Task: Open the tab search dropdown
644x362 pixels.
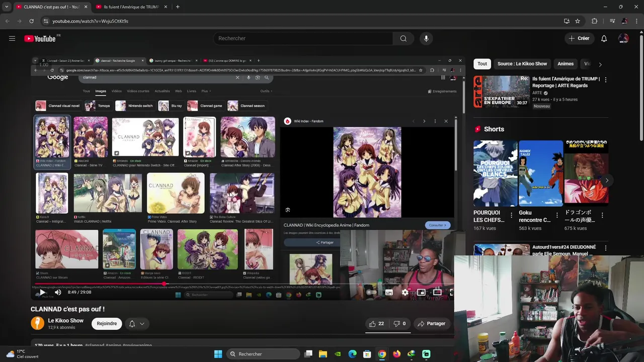Action: pyautogui.click(x=6, y=7)
